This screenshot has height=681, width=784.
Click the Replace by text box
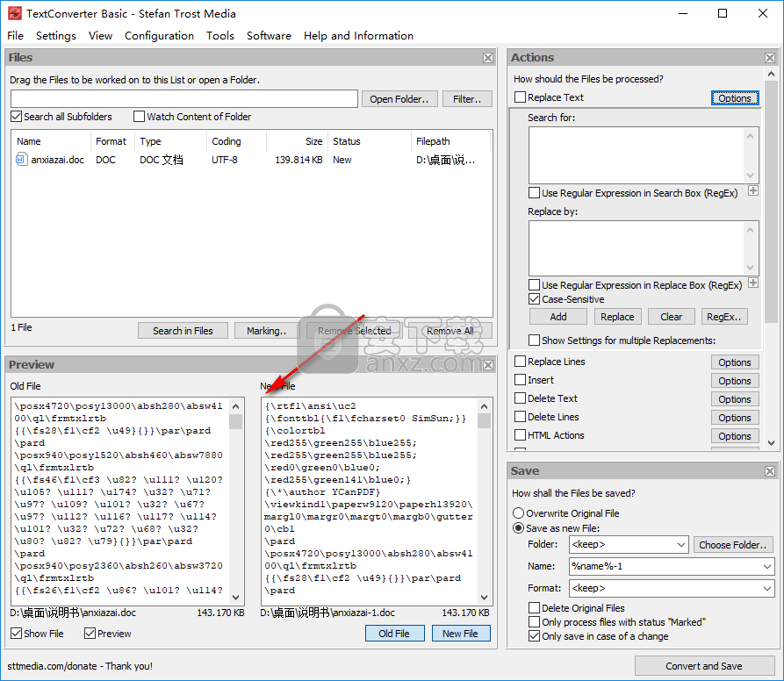point(644,248)
